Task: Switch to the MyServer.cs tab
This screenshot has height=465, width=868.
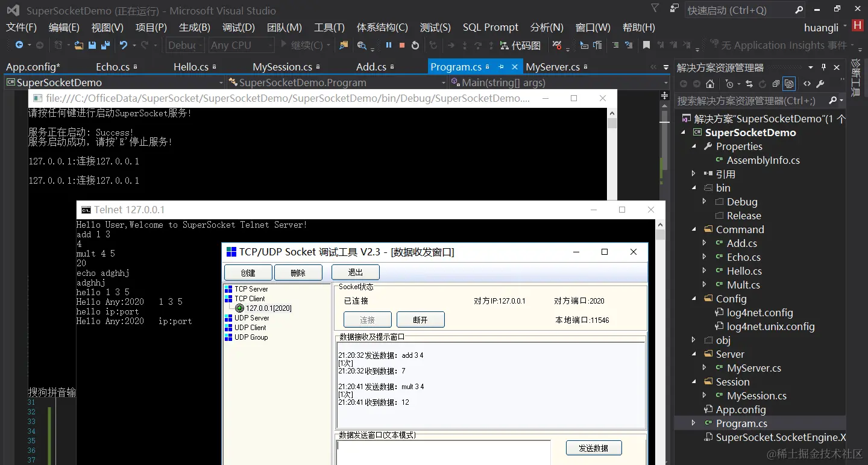Action: click(553, 67)
